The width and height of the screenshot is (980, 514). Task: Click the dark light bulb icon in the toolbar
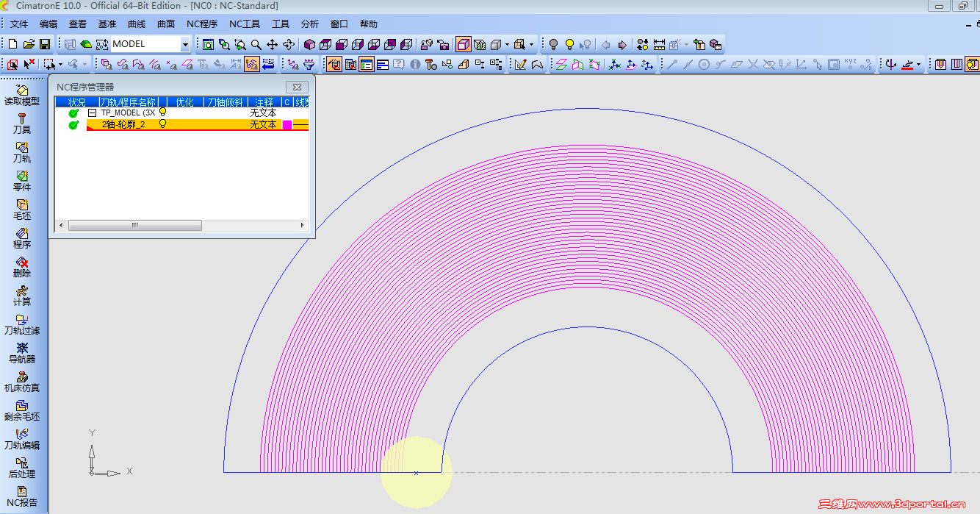554,44
